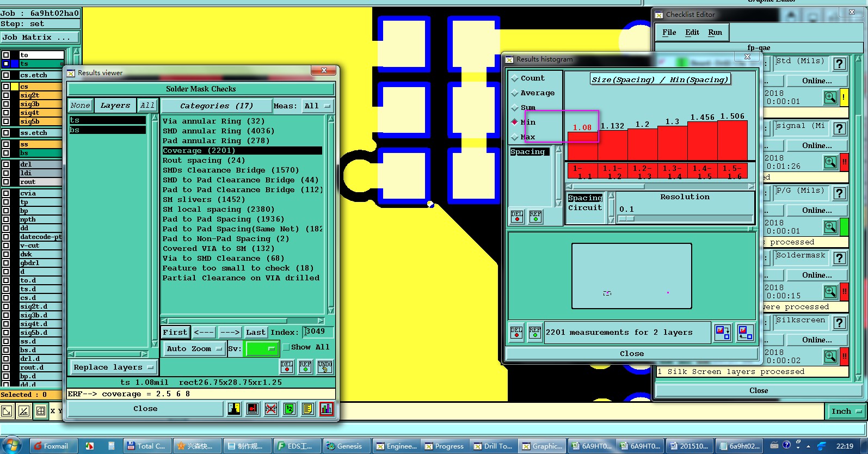Click the 1.506 red histogram bar
Screen dimensions: 868x454
click(x=732, y=140)
